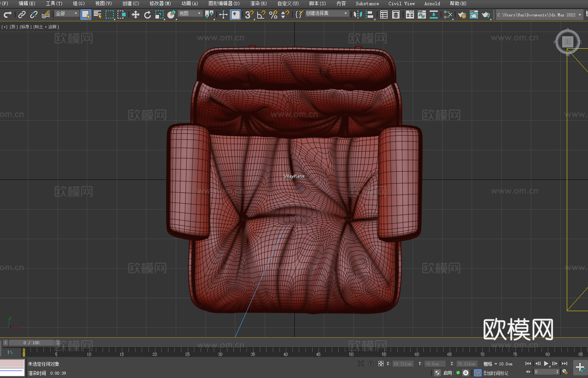
Task: Toggle Window/Crossing selection mode
Action: pos(122,14)
